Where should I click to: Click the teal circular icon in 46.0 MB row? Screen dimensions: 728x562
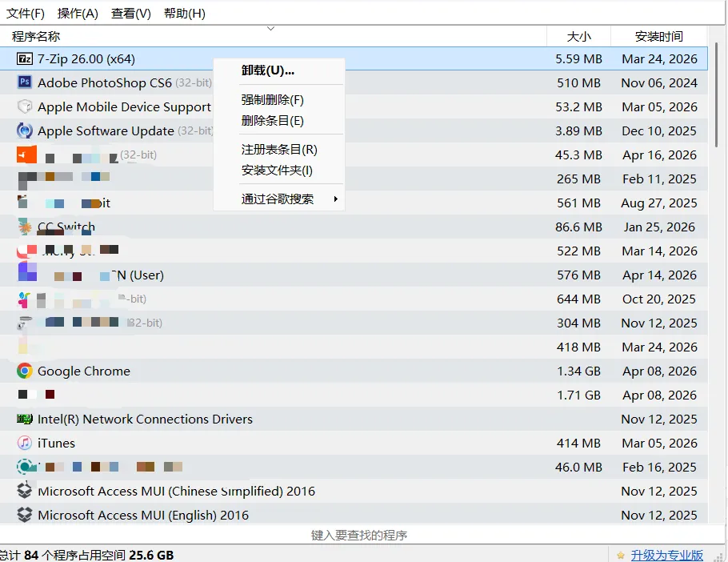click(x=26, y=466)
